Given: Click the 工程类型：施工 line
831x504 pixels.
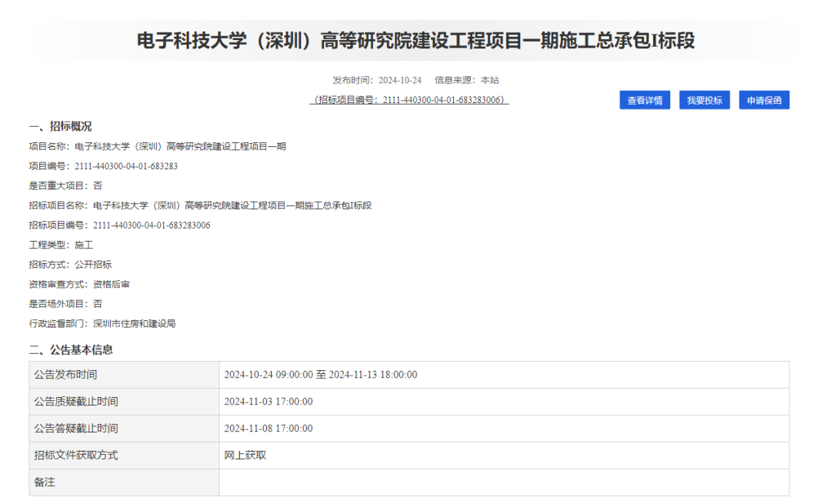Looking at the screenshot, I should point(61,245).
